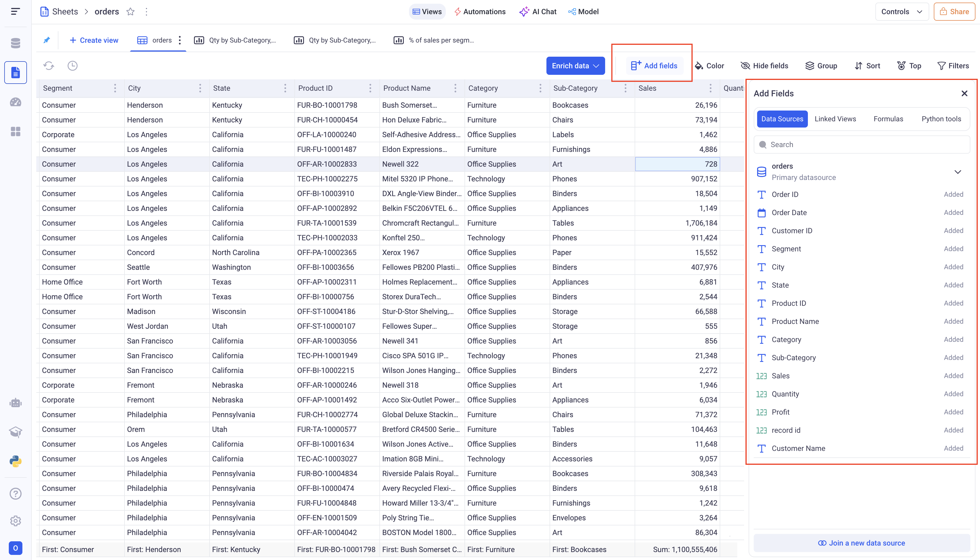Collapse the orders primary datasource chevron
Image resolution: width=980 pixels, height=560 pixels.
[958, 172]
